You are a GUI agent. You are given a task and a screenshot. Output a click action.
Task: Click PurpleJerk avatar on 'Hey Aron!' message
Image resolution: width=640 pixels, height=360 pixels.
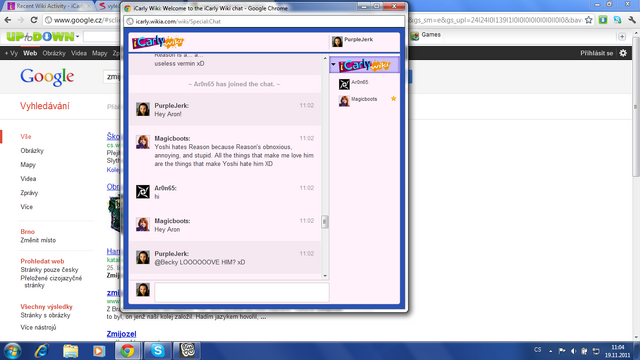(x=143, y=109)
